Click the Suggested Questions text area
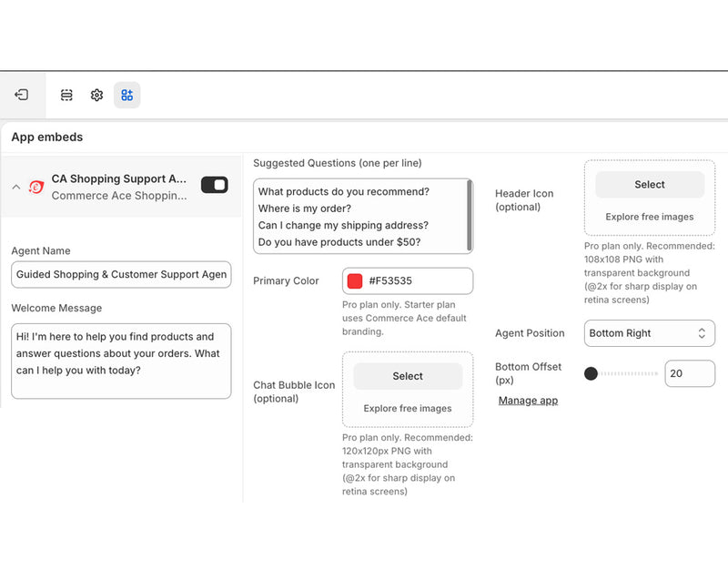728x580 pixels. (361, 217)
